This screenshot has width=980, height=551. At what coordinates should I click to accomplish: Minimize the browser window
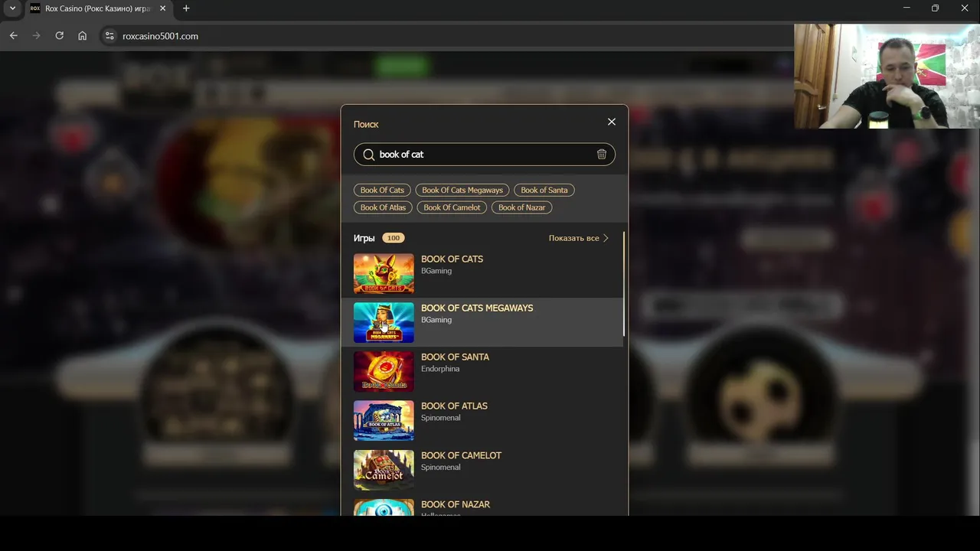[x=906, y=8]
